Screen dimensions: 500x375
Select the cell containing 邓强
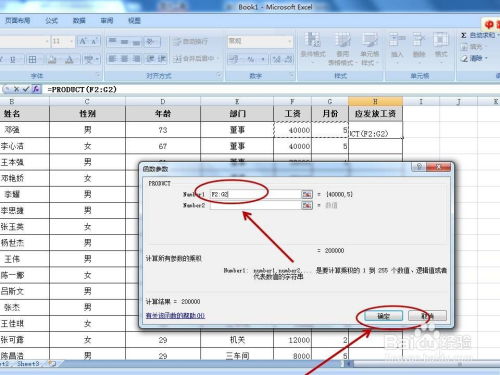pos(25,130)
